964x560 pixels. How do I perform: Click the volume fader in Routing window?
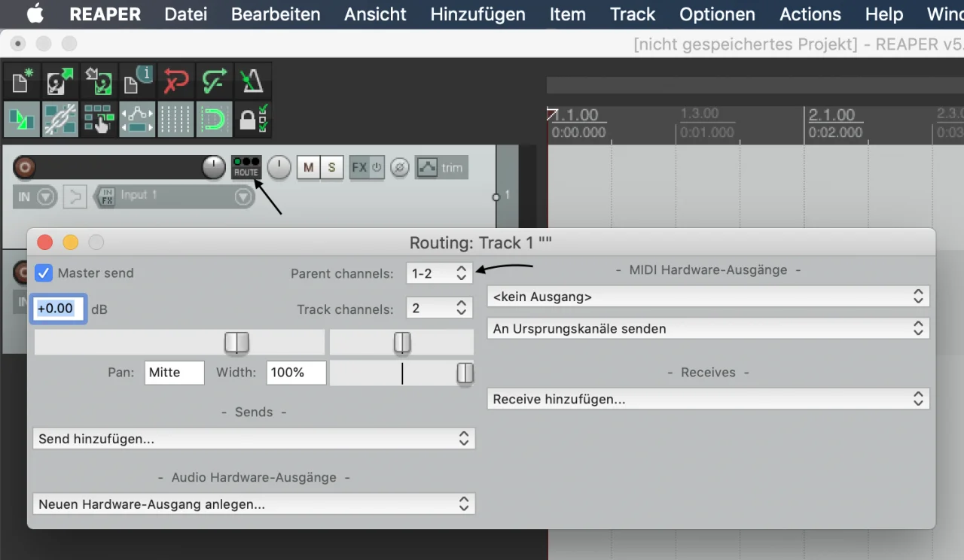(236, 342)
